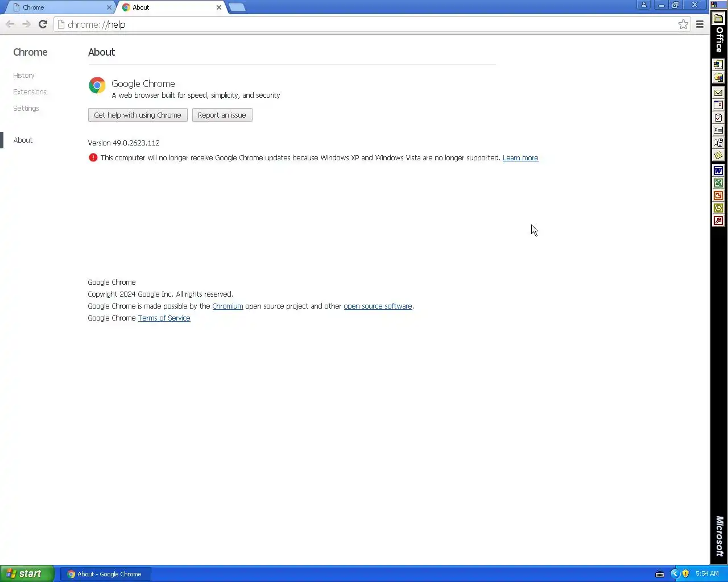Click the New Appointment calendar icon

pyautogui.click(x=718, y=105)
